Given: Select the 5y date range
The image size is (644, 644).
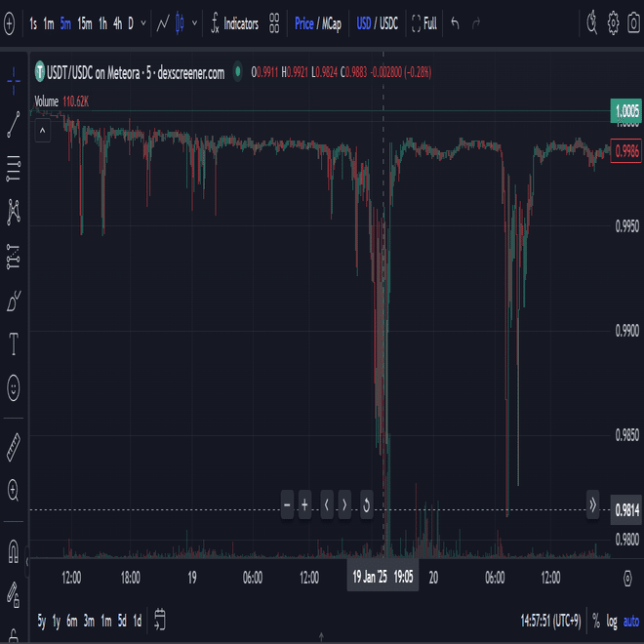Looking at the screenshot, I should pos(42,621).
